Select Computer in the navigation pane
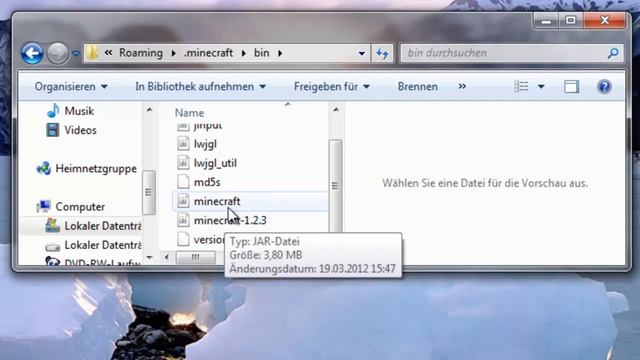This screenshot has height=360, width=640. [80, 207]
